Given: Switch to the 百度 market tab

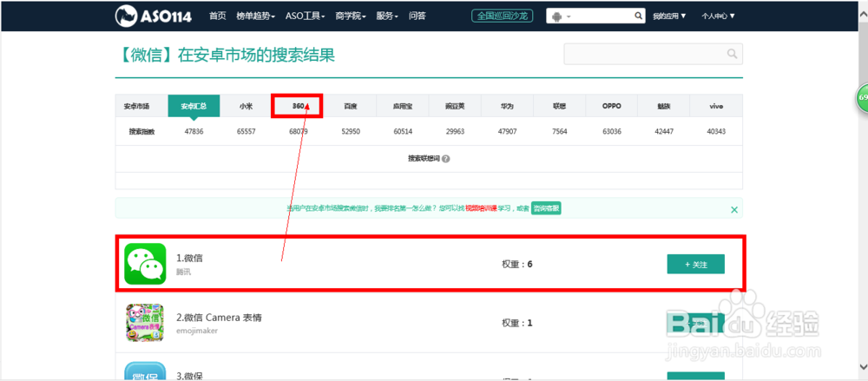Looking at the screenshot, I should pyautogui.click(x=351, y=106).
